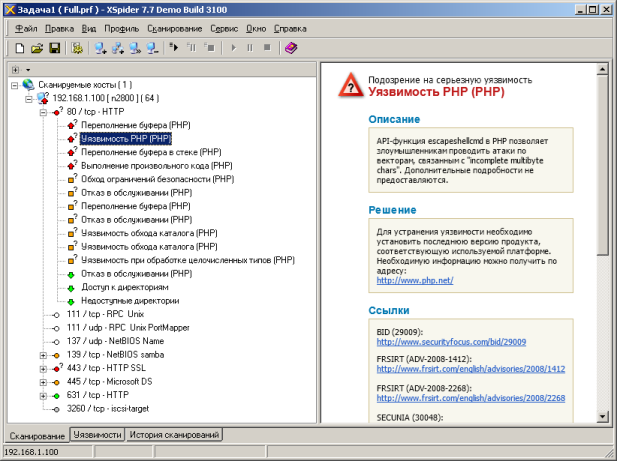
Task: Click the tree expand-all icon above host list
Action: pyautogui.click(x=15, y=70)
